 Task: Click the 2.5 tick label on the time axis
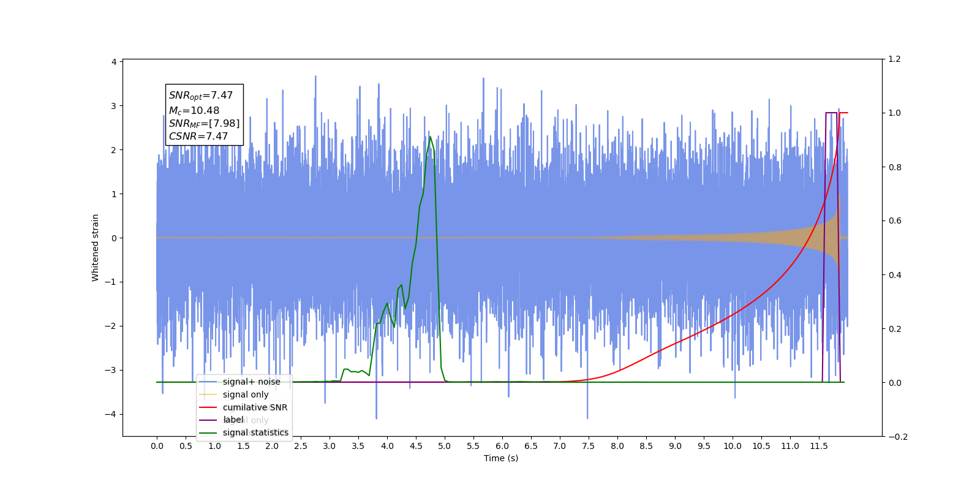[301, 446]
